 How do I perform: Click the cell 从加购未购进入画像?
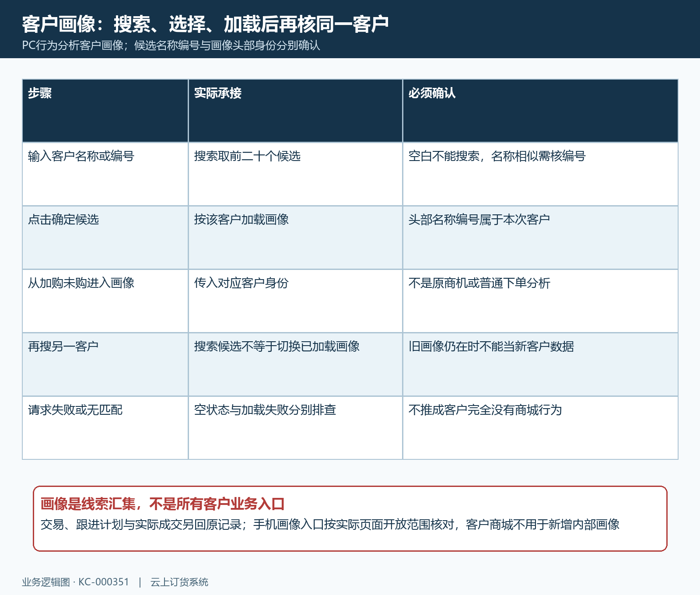[x=105, y=301]
